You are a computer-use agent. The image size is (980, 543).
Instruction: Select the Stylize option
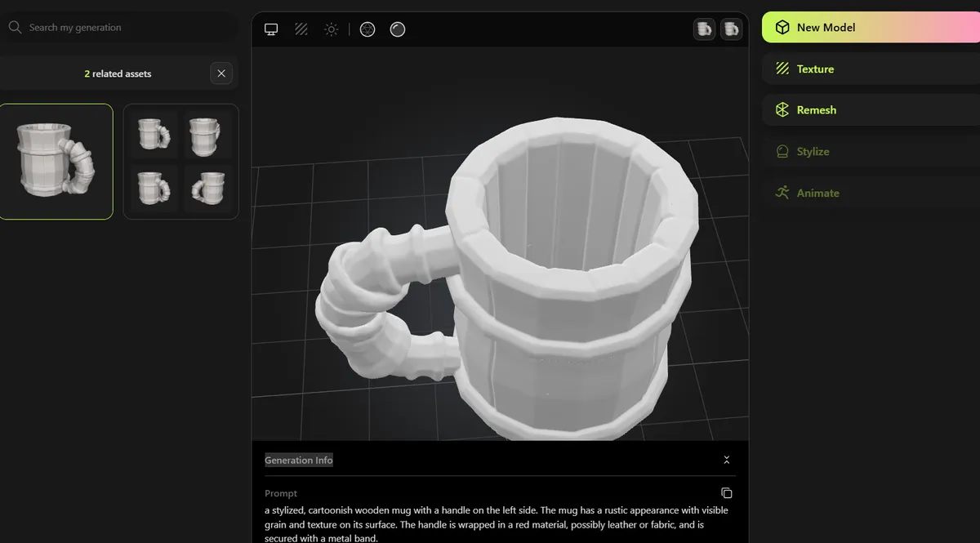pos(871,151)
